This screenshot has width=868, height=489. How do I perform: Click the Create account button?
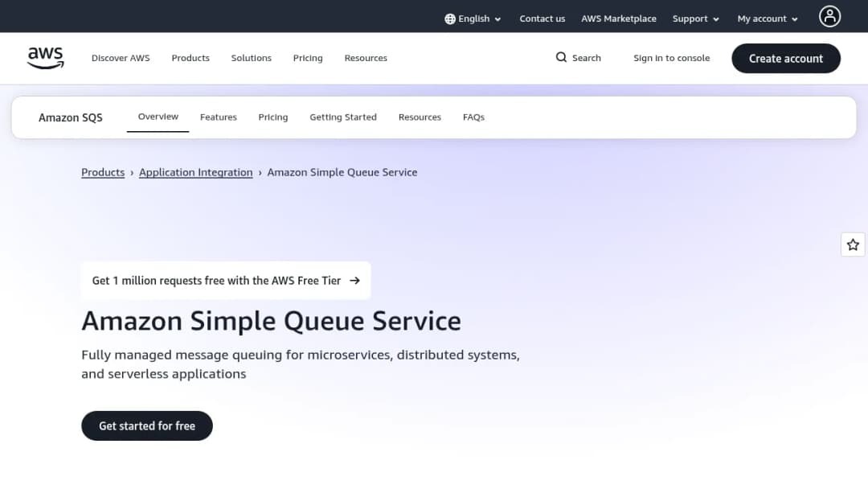(x=785, y=59)
